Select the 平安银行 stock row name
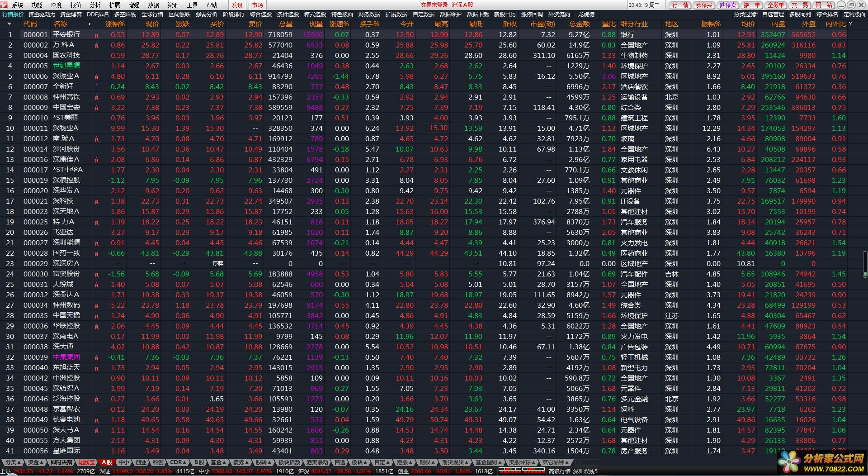This screenshot has height=476, width=868. click(66, 34)
